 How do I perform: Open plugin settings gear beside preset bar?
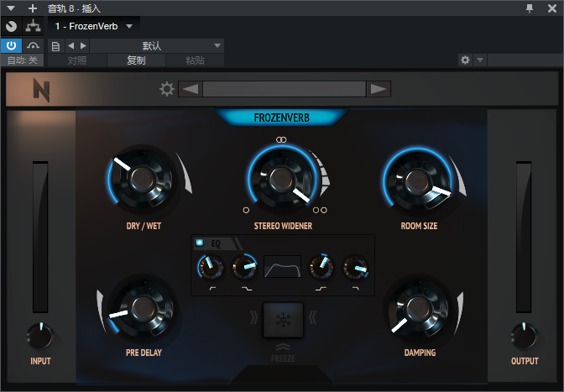167,90
